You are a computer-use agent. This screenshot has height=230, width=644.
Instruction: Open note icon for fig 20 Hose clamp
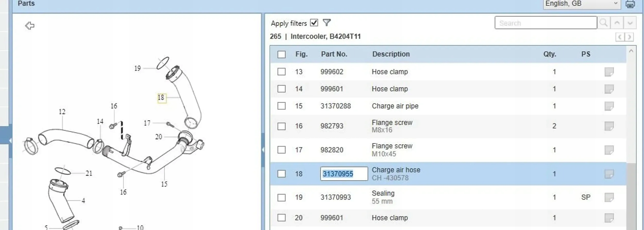point(609,218)
